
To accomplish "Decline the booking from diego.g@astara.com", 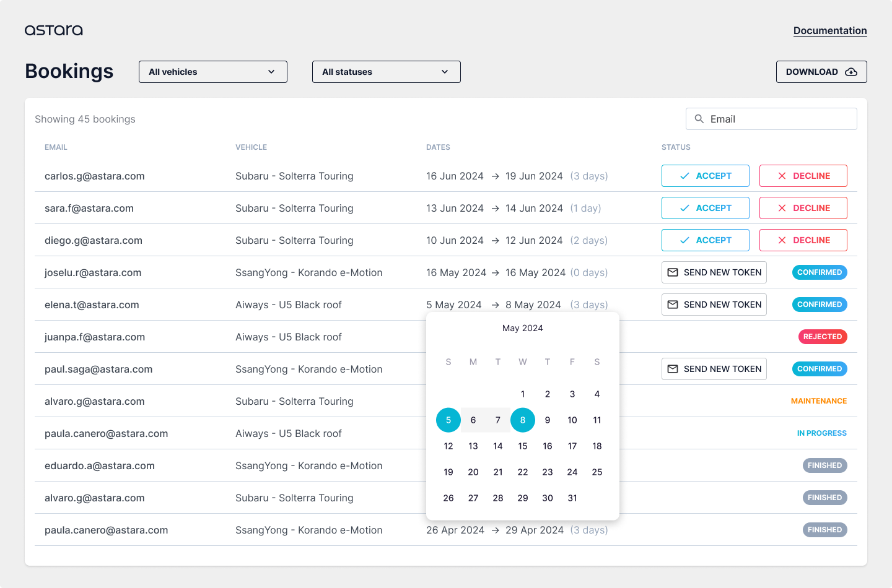I will point(803,240).
